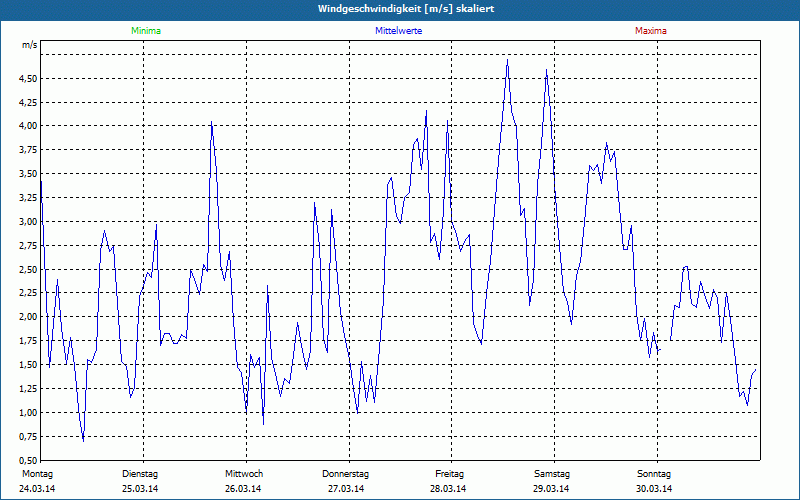Click the 2,75 y-axis value

[29, 245]
